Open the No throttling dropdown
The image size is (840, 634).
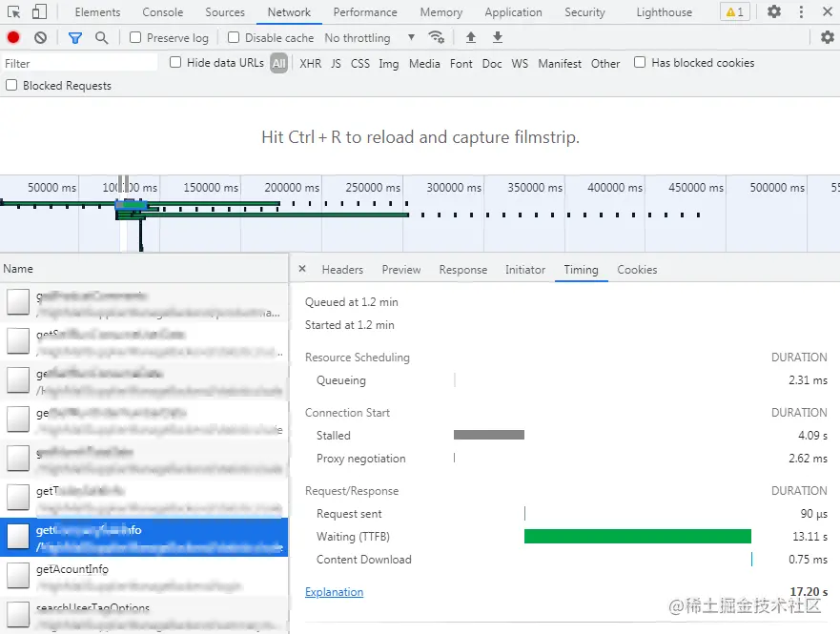(370, 37)
